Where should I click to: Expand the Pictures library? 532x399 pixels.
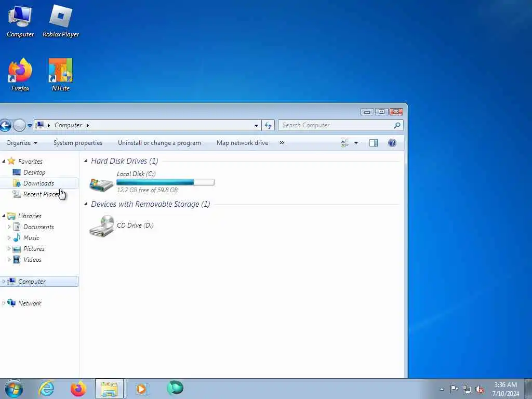tap(9, 249)
